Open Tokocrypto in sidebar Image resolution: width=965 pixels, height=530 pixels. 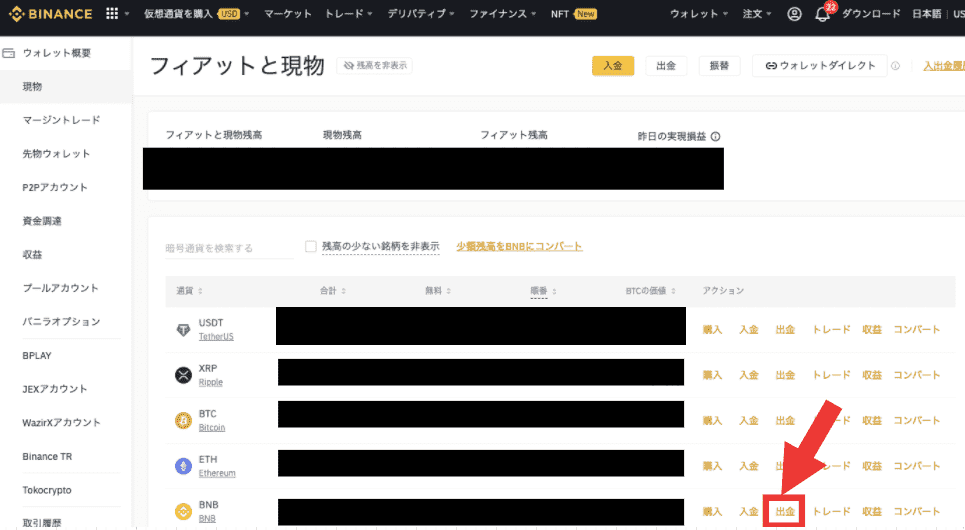(47, 490)
